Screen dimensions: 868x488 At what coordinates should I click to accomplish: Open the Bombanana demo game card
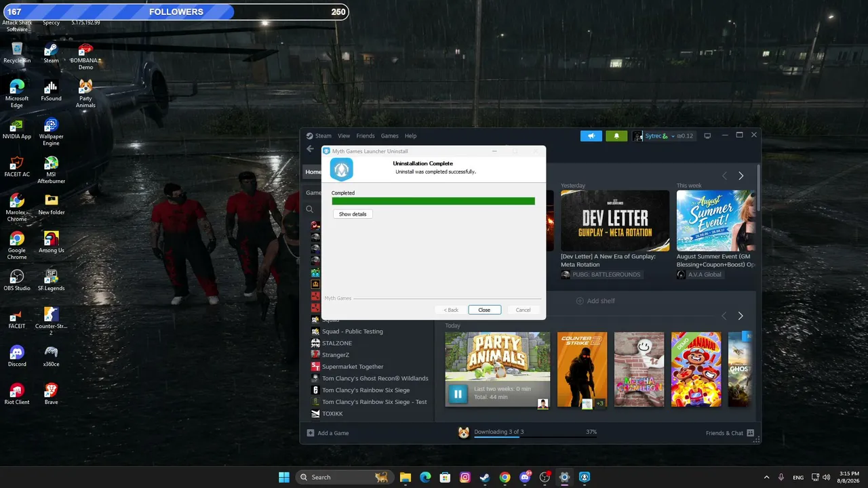696,369
